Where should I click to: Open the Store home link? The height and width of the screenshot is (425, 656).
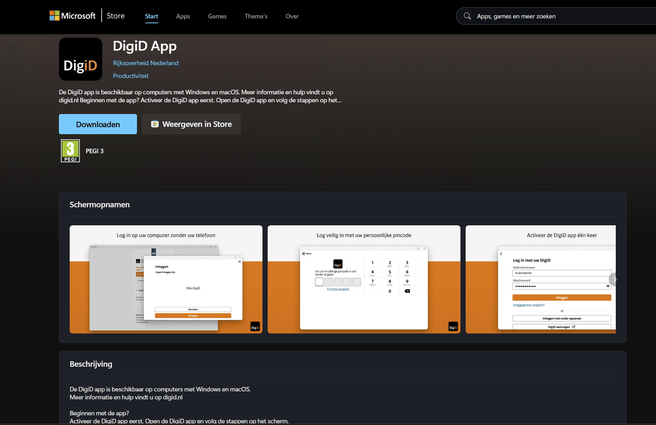tap(115, 16)
